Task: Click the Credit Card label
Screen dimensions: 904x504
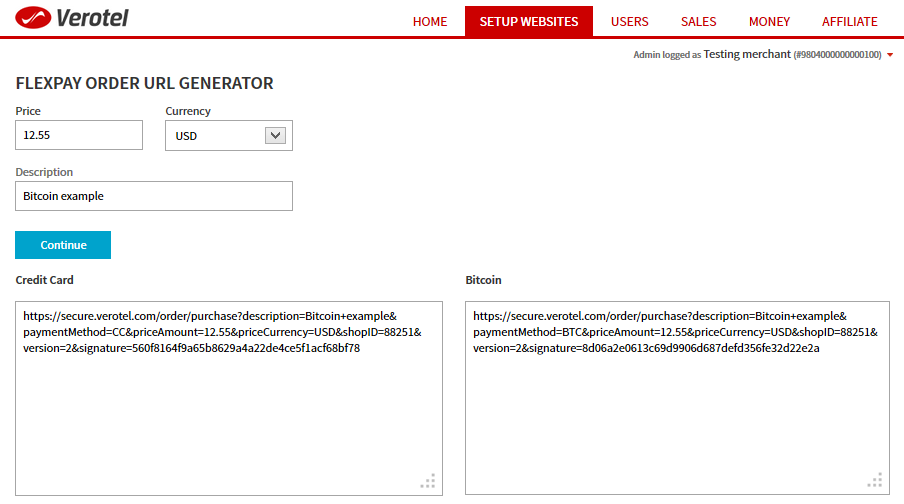Action: (x=44, y=280)
